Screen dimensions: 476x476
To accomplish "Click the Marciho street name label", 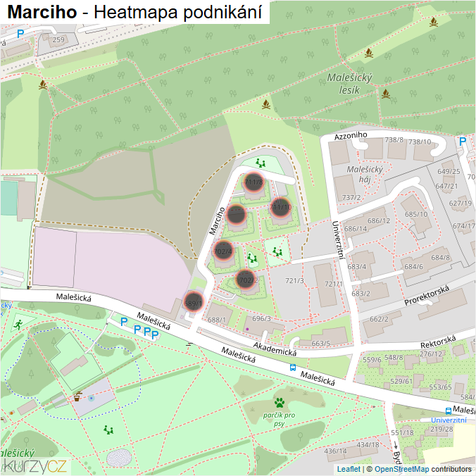I will 217,221.
